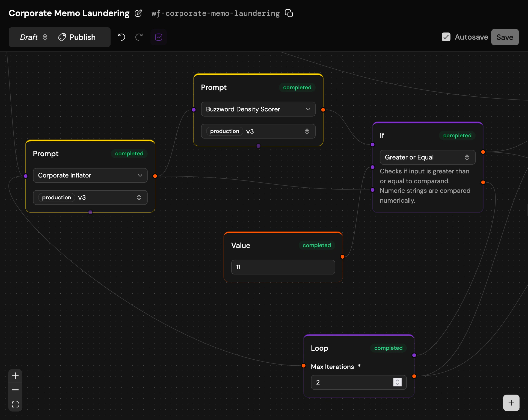The width and height of the screenshot is (528, 420).
Task: Copy the workflow ID wf-corporate-memo-laundering
Action: [x=289, y=13]
